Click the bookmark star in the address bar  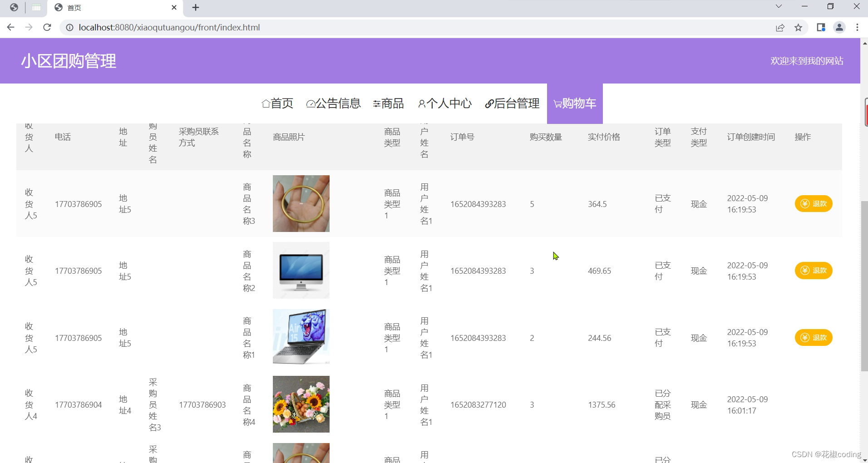[x=798, y=27]
